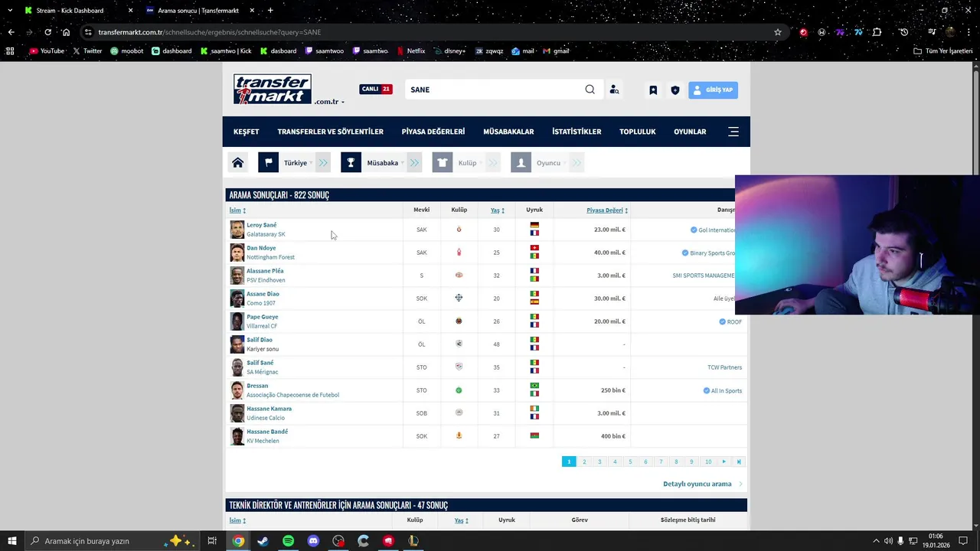Open the Tüm Yer İşaretleri folder
980x551 pixels.
(942, 51)
